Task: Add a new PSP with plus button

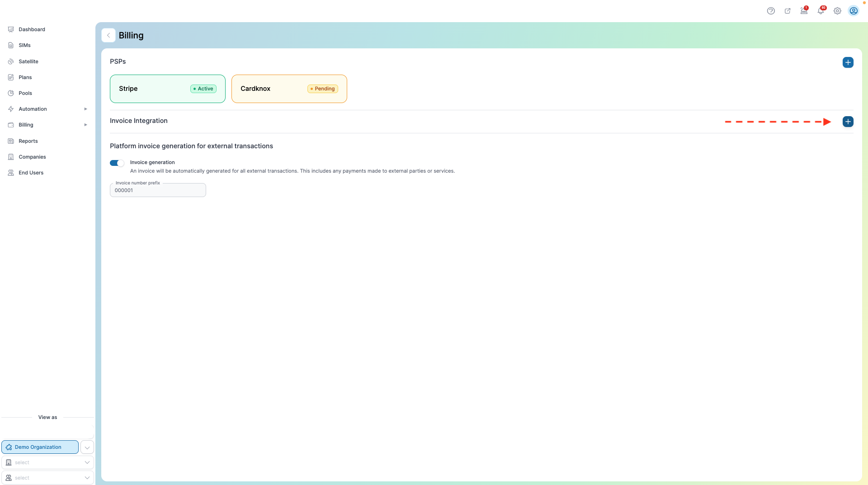Action: coord(848,62)
